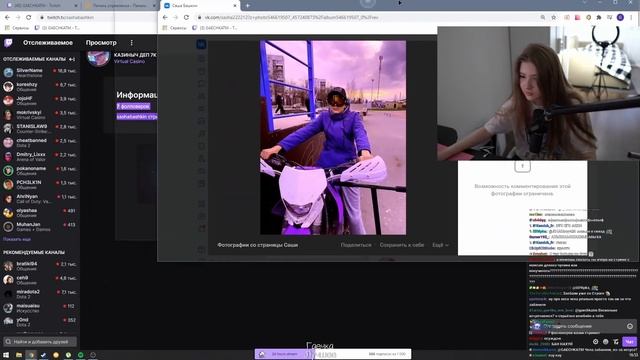Open koreshzy channel from sidebar
Screen dimensions: 640x360
point(40,87)
